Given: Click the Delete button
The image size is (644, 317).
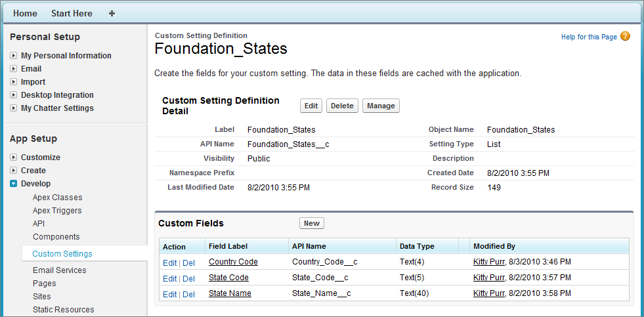Looking at the screenshot, I should coord(342,106).
